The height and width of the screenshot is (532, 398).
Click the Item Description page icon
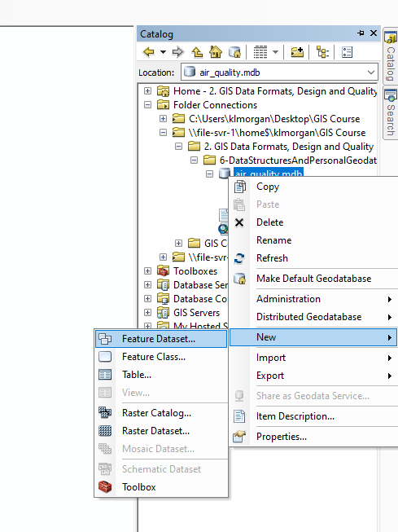pos(239,416)
